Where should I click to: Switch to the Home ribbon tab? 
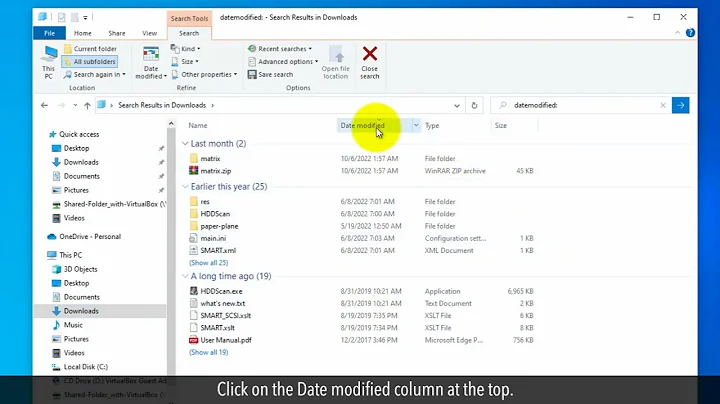click(83, 33)
